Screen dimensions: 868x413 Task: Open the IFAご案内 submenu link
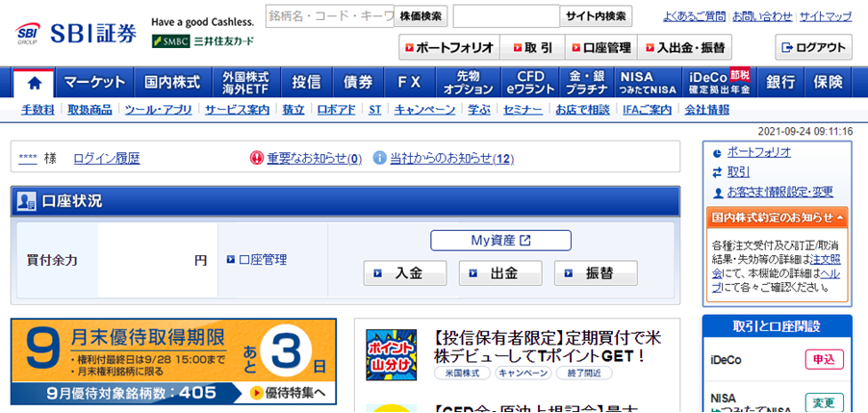coord(647,110)
